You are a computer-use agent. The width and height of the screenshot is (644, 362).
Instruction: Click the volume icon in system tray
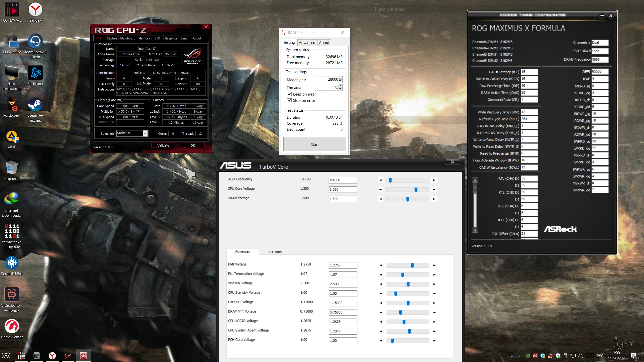click(x=580, y=356)
